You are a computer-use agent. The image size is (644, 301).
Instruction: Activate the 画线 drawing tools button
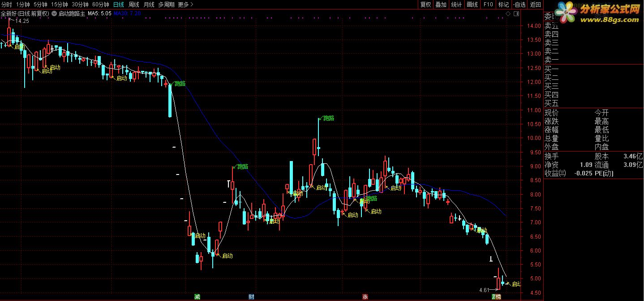click(x=472, y=4)
